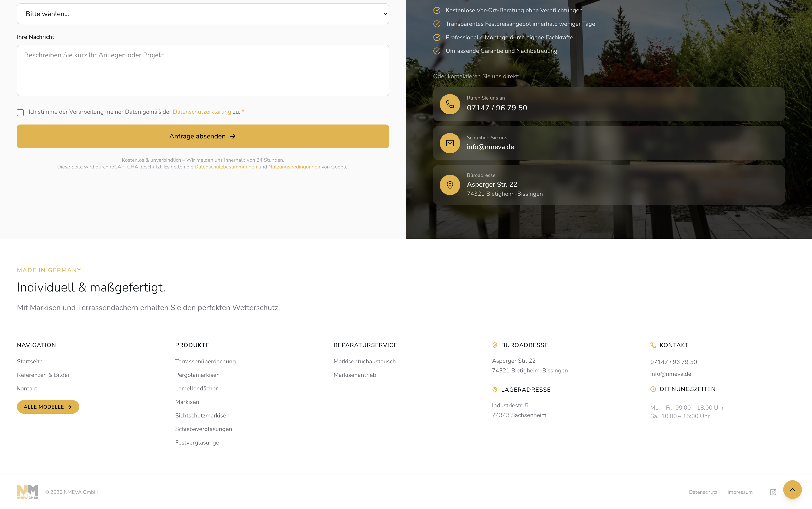Open Google's Nutzungsbedingungen link

(x=294, y=167)
